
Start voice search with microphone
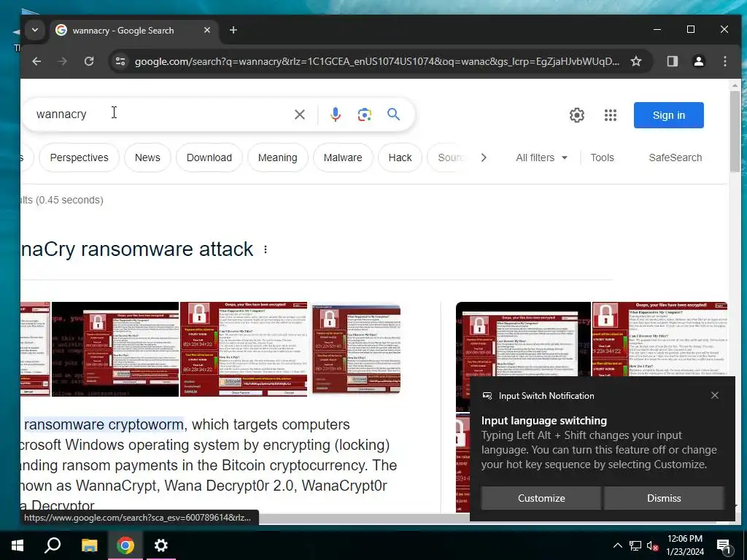pyautogui.click(x=336, y=114)
